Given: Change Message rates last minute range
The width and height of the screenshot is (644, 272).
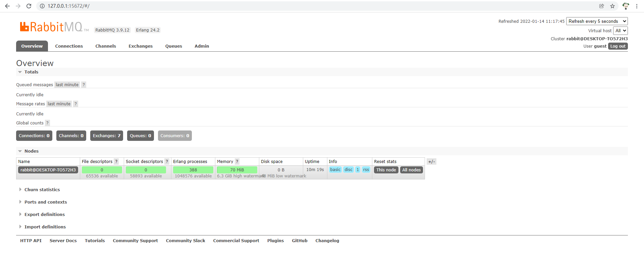Looking at the screenshot, I should pos(59,104).
